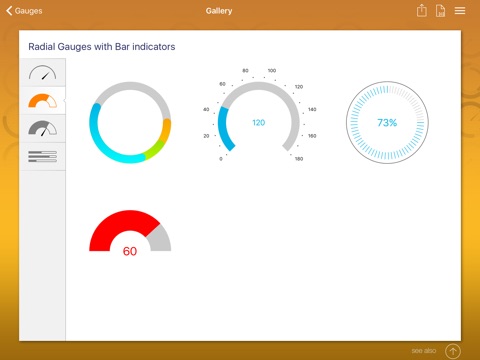Click the '180' scale label on arc gauge

299,159
